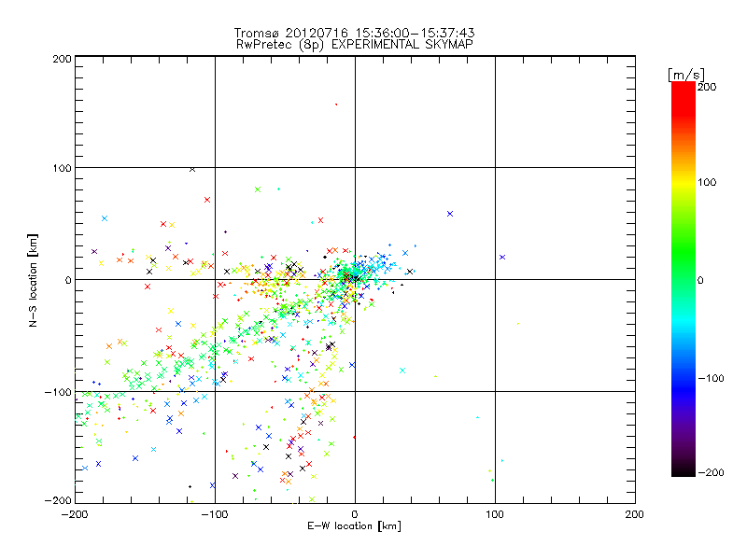
Task: Pick the black bottom of the color bar
Action: (684, 470)
